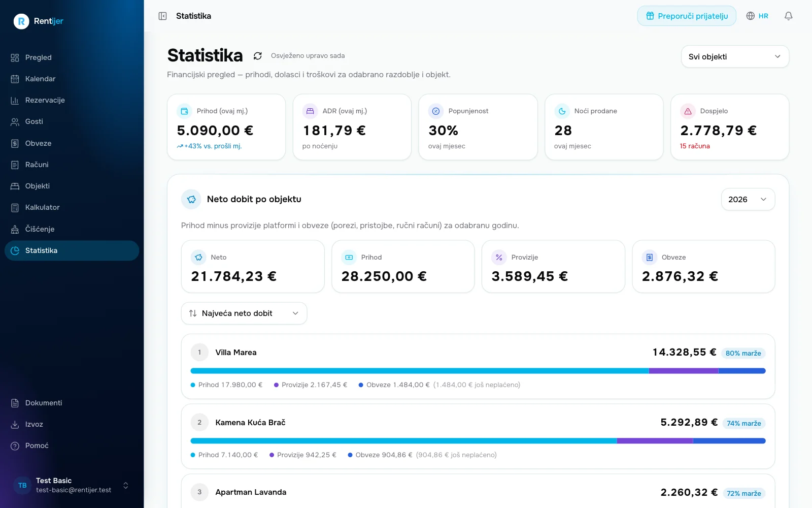Open the notifications bell
812x508 pixels.
[x=788, y=16]
